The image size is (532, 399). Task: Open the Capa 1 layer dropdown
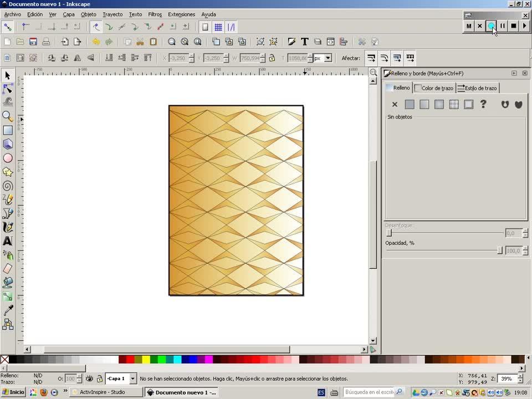click(132, 378)
